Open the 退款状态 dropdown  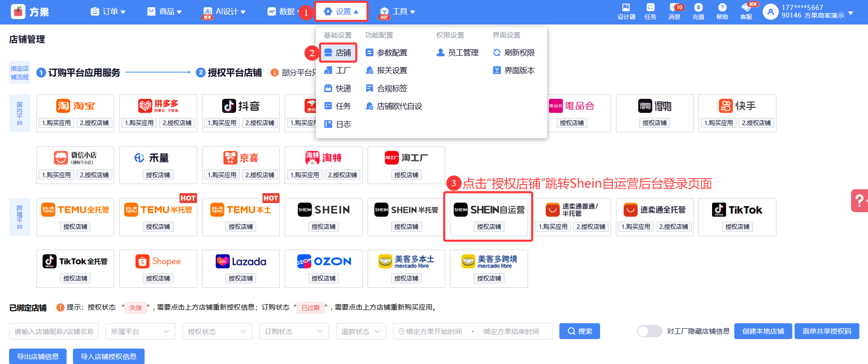pyautogui.click(x=361, y=331)
